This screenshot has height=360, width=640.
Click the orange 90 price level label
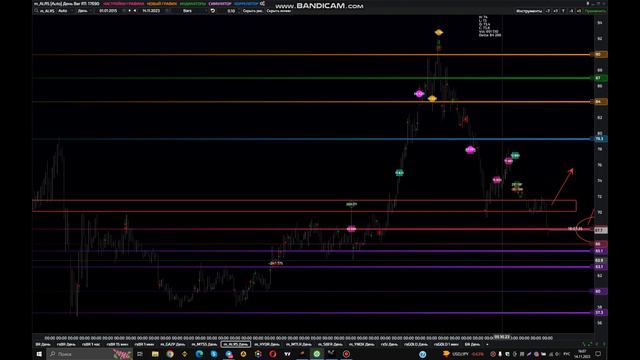[x=600, y=54]
